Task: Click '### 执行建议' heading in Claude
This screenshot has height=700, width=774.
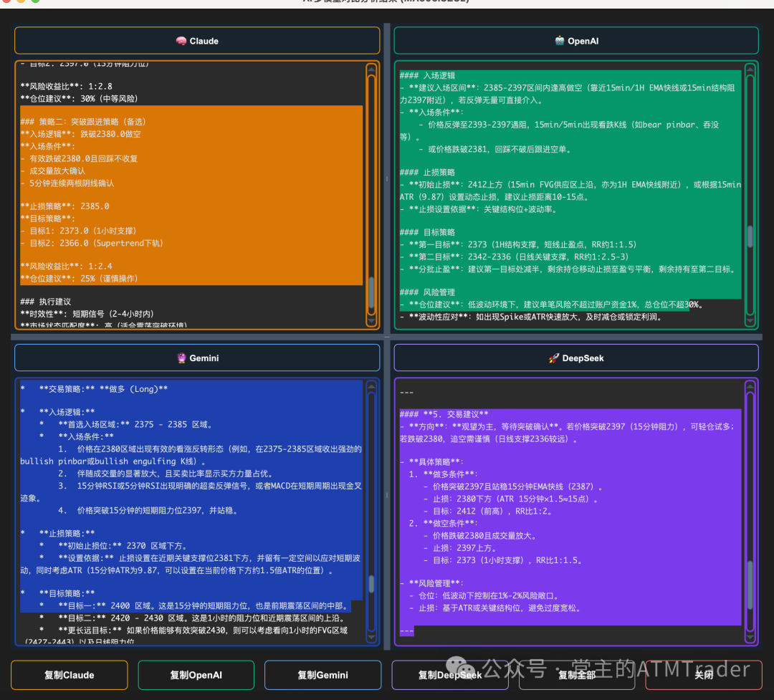Action: tap(46, 302)
